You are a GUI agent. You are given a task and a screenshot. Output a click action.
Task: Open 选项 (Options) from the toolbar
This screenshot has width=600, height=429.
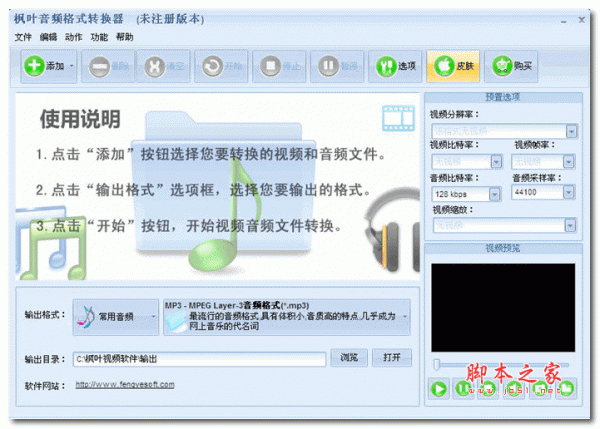click(x=395, y=66)
